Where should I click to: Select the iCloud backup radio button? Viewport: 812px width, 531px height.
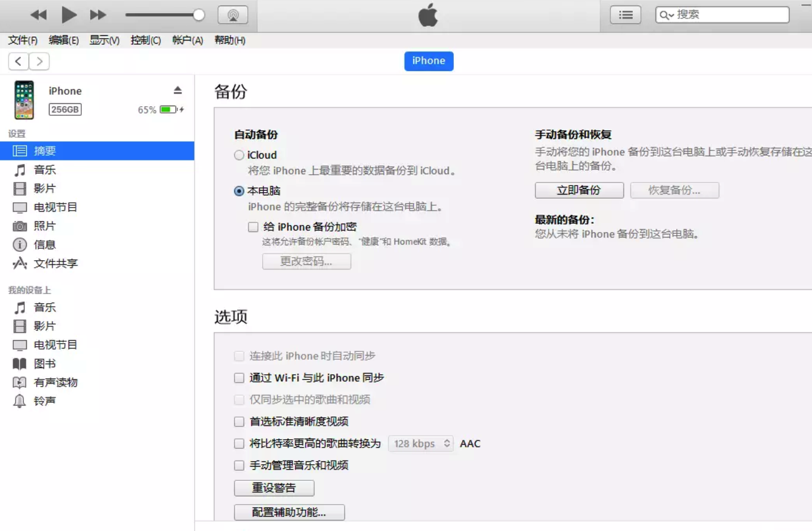click(x=239, y=155)
